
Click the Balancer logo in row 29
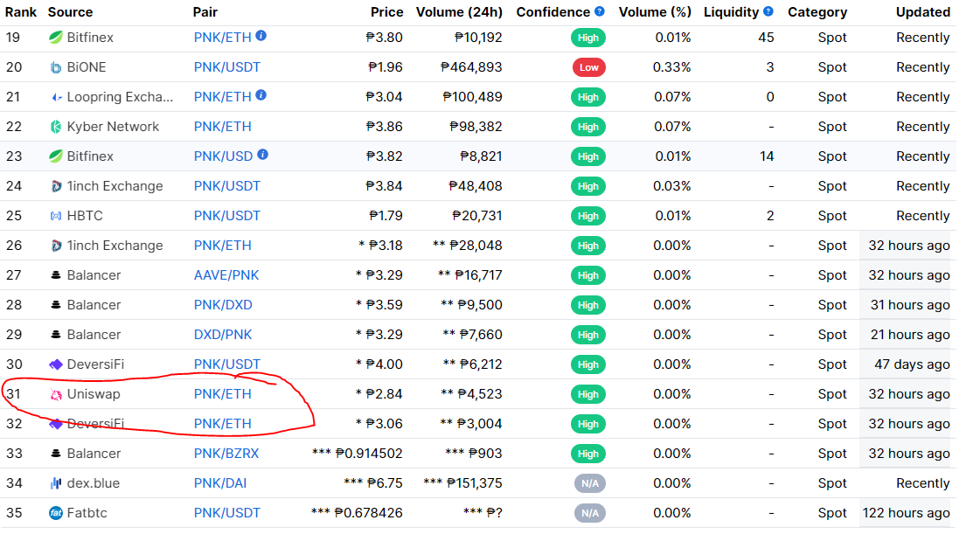tap(56, 334)
